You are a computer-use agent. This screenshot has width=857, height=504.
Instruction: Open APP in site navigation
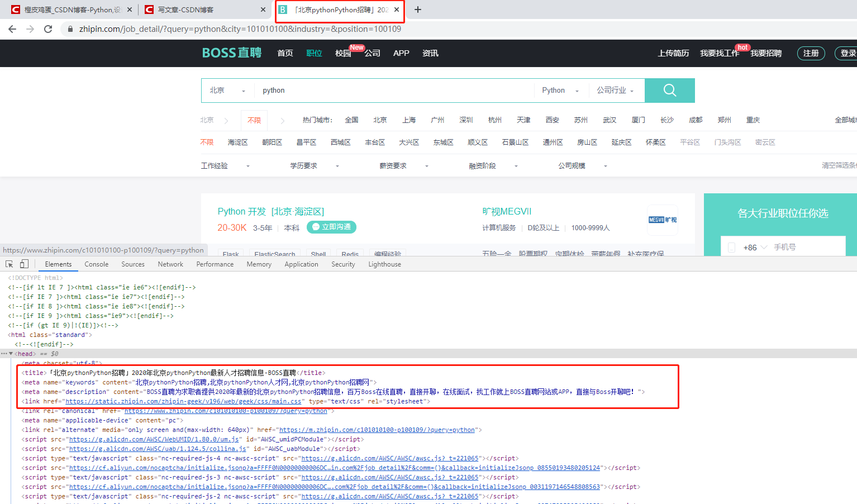click(401, 53)
